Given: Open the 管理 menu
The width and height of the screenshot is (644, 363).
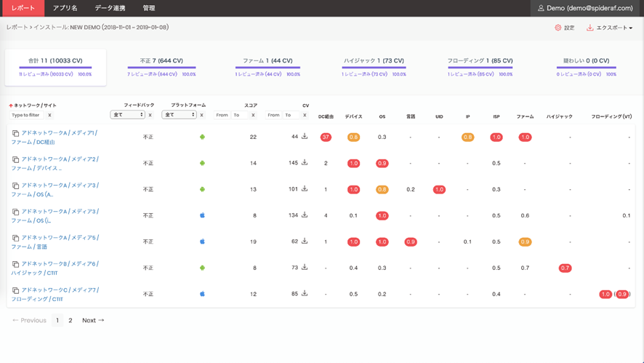Looking at the screenshot, I should click(149, 8).
